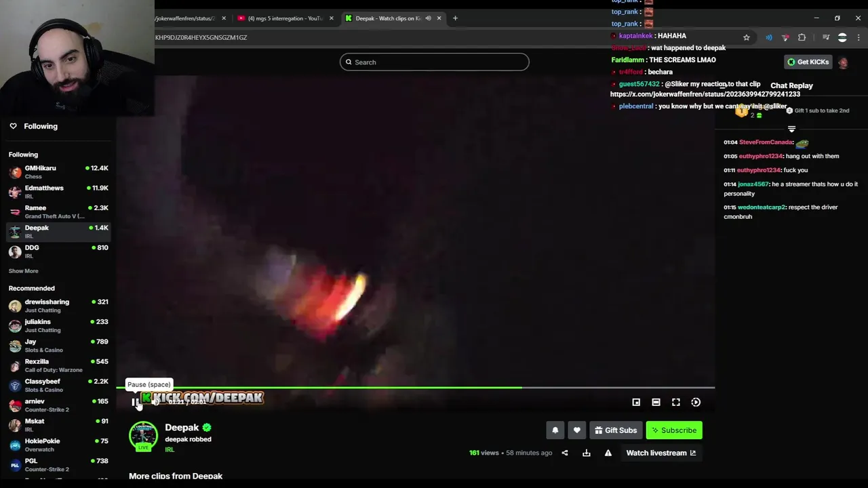
Task: Open Jay Slots & Casino channel
Action: coord(58,346)
